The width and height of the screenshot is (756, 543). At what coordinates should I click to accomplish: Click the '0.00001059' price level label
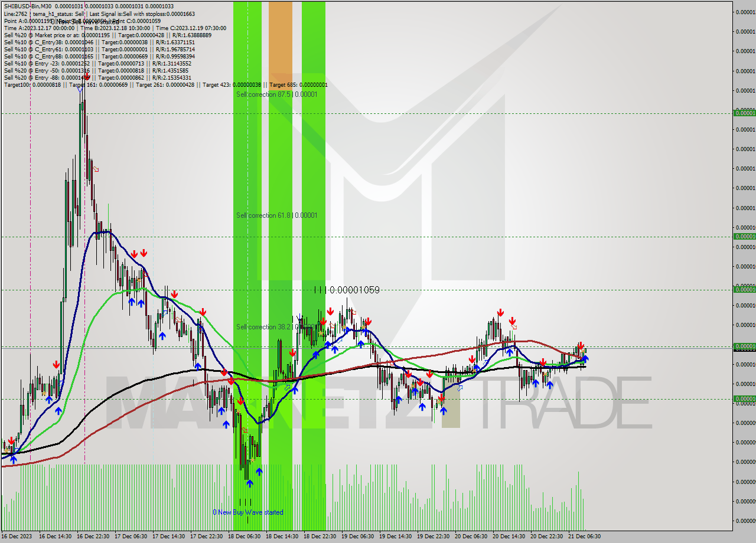click(354, 290)
